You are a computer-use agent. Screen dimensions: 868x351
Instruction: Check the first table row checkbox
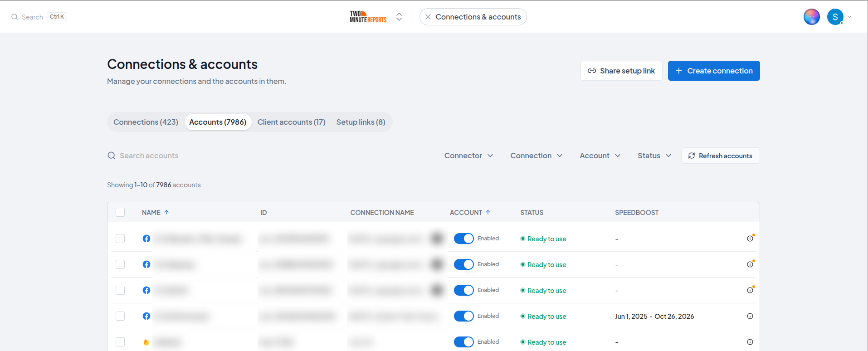120,239
